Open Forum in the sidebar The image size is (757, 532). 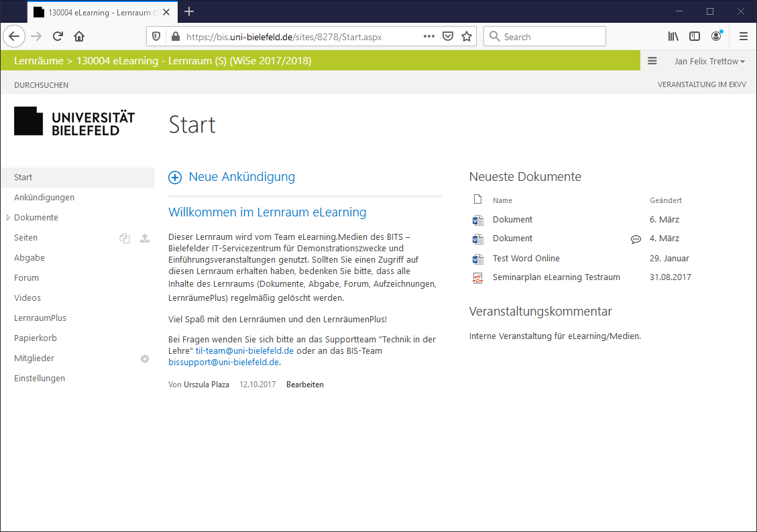[26, 278]
